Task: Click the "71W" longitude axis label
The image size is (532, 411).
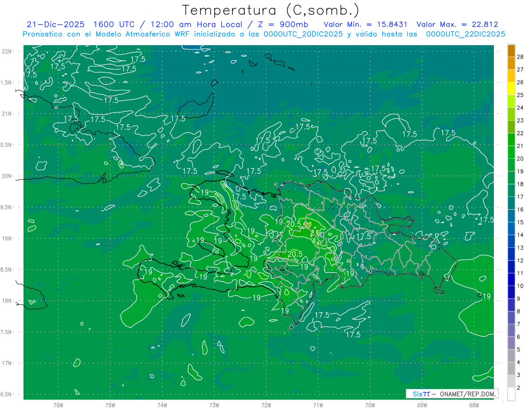Action: pyautogui.click(x=318, y=405)
